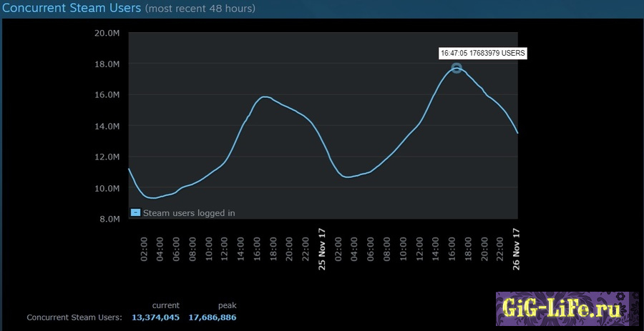Screen dimensions: 644x331
Task: Click the '25 Nov 17' date axis label
Action: [322, 248]
